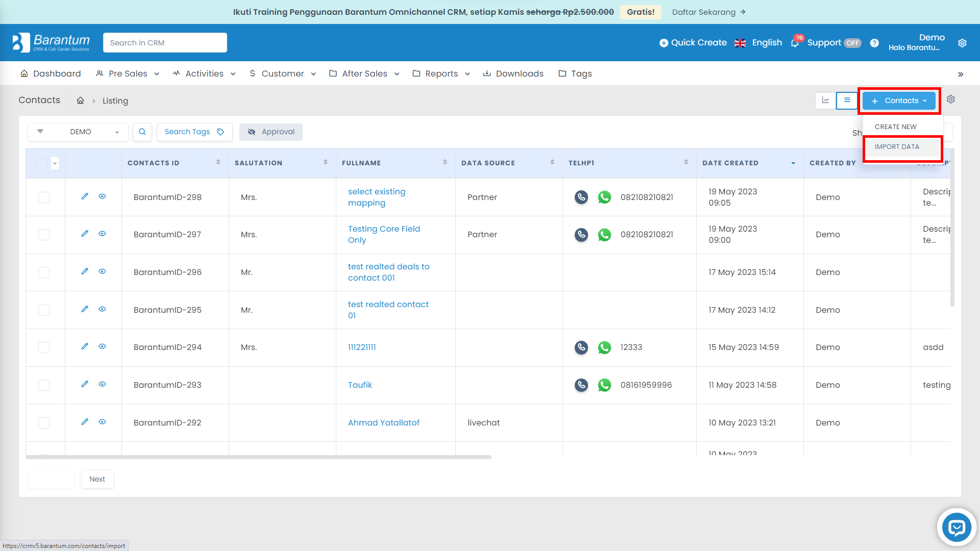Open select-all checkbox dropdown arrow
Screen dimensions: 980x551
tap(55, 163)
